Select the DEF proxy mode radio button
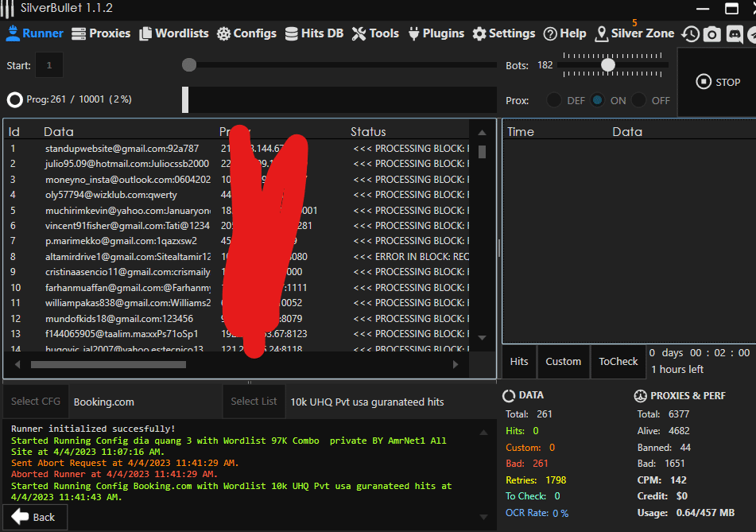Viewport: 756px width, 532px height. click(554, 100)
